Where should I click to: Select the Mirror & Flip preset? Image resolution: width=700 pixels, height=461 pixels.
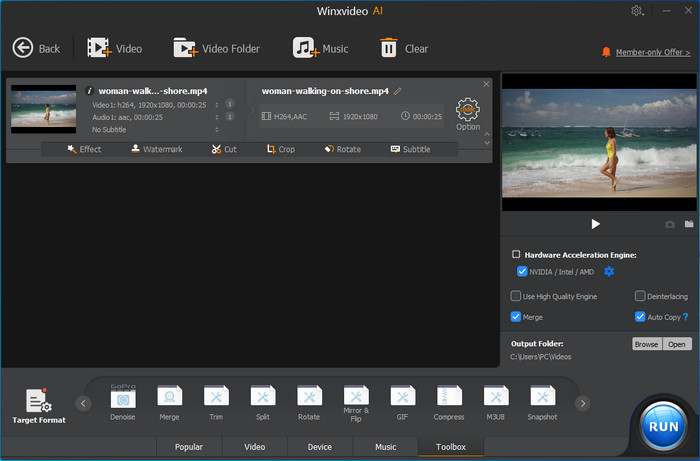click(356, 403)
